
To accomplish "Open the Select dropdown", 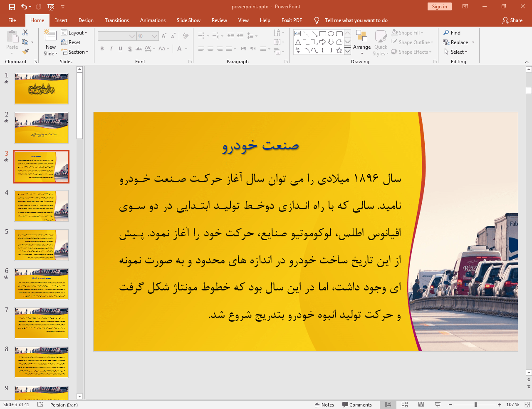I will (455, 52).
